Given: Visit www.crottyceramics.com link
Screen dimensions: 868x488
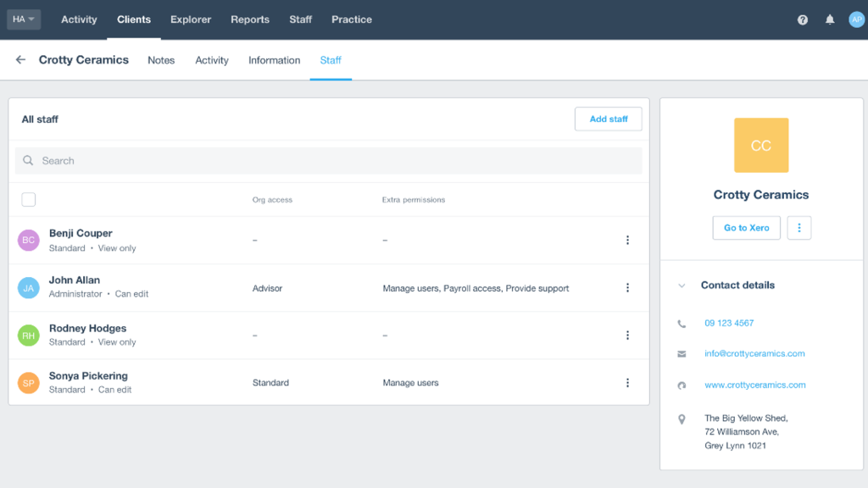Looking at the screenshot, I should (755, 385).
